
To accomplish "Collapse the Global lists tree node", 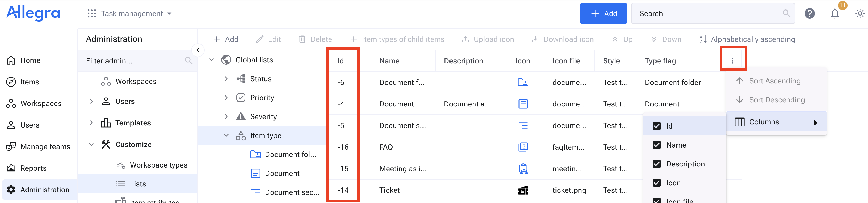I will tap(211, 60).
